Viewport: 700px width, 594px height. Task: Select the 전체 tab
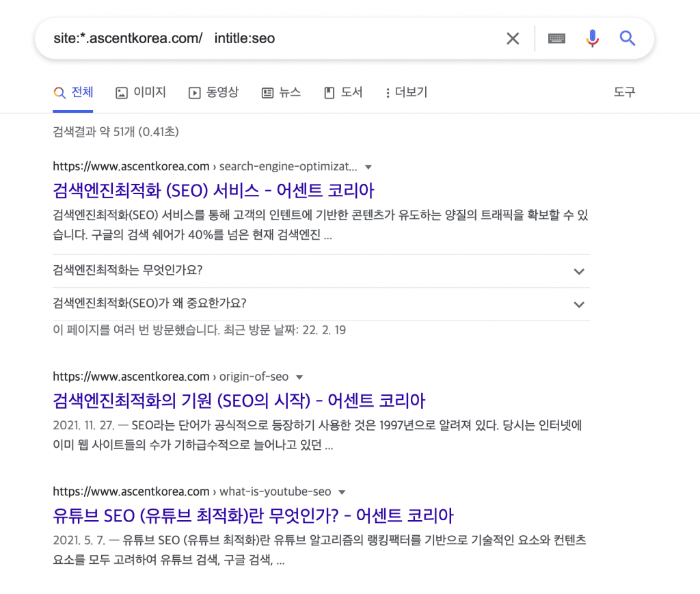[73, 92]
